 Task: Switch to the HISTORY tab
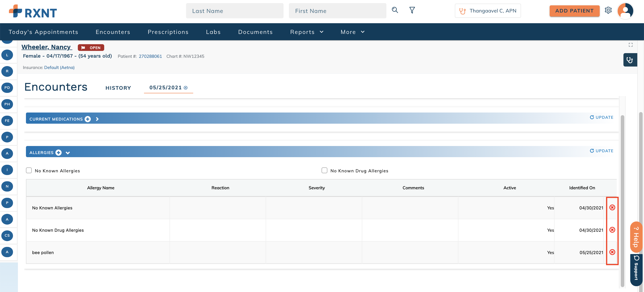point(118,88)
